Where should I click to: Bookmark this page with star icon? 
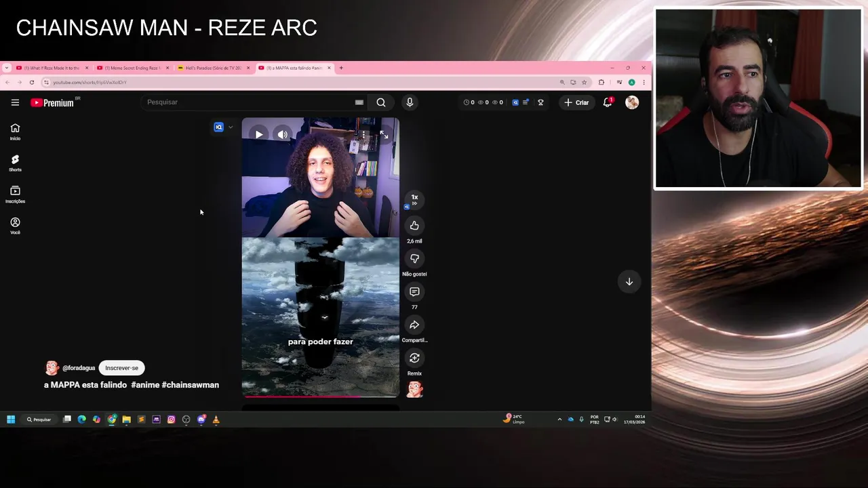(x=584, y=82)
